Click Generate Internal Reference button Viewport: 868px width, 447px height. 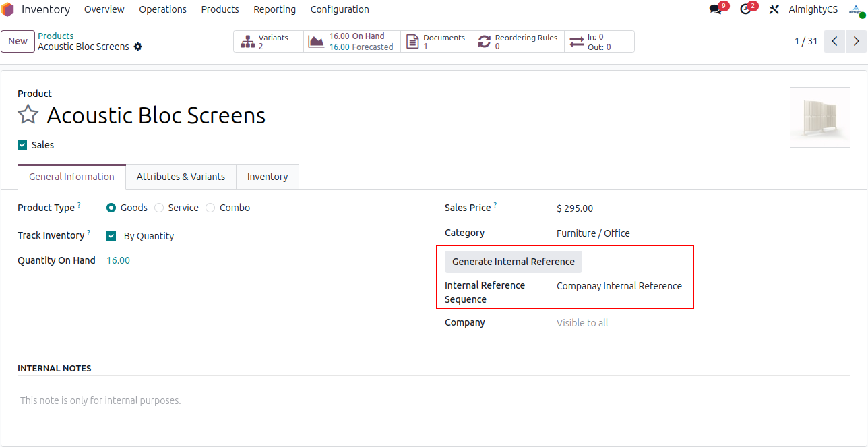(513, 262)
